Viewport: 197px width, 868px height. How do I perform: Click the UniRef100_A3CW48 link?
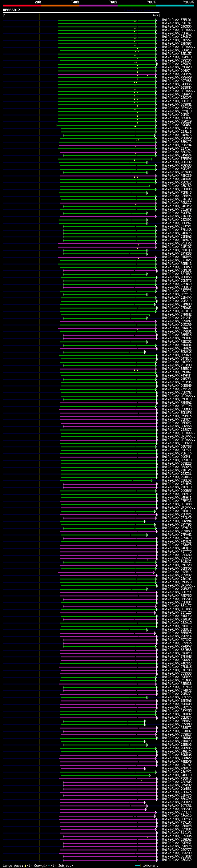pyautogui.click(x=176, y=778)
